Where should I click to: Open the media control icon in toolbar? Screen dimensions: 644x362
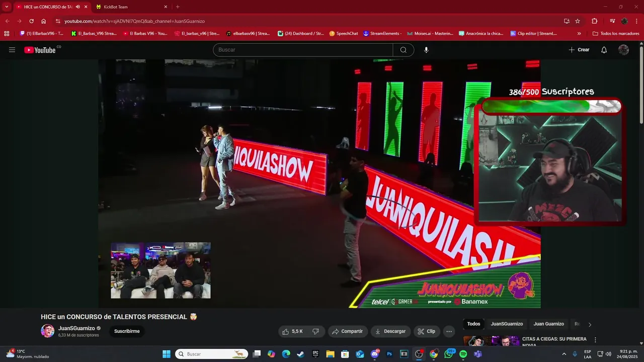pos(612,21)
